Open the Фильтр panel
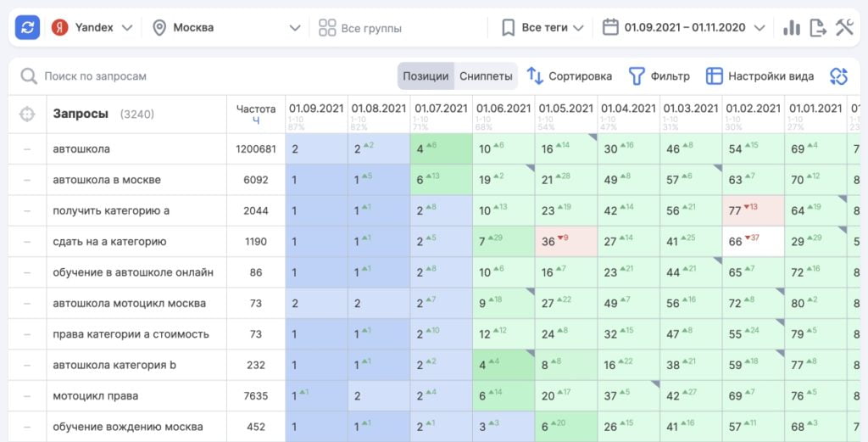The height and width of the screenshot is (442, 868). click(x=659, y=76)
